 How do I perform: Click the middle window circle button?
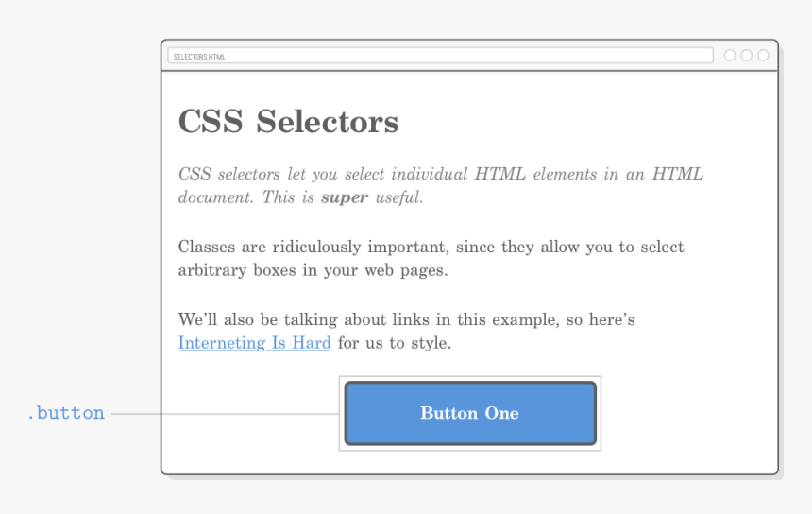747,56
